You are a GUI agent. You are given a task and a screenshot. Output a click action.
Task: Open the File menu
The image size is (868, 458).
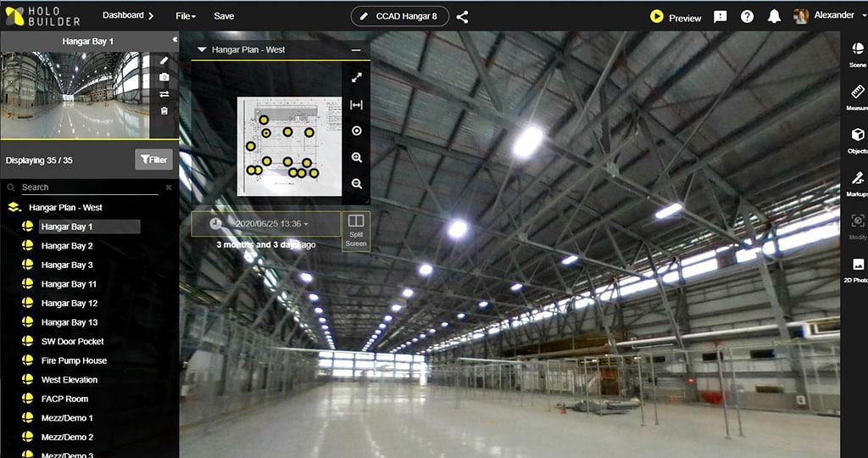185,16
